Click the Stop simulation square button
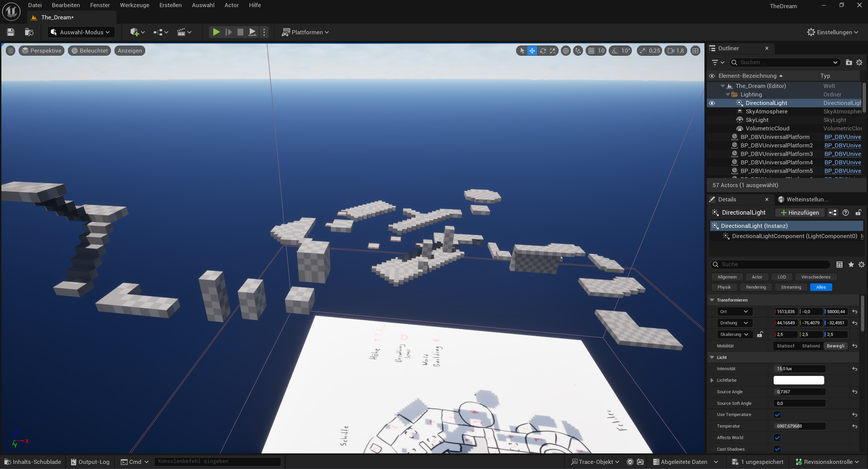 [240, 32]
